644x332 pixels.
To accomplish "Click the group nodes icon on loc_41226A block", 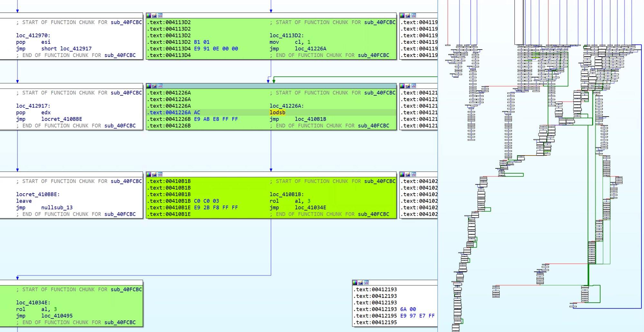I will (x=160, y=86).
